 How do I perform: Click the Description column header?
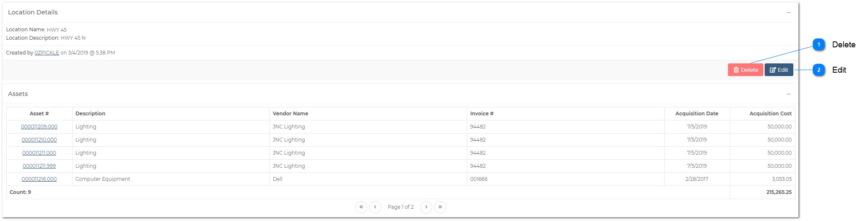tap(171, 113)
